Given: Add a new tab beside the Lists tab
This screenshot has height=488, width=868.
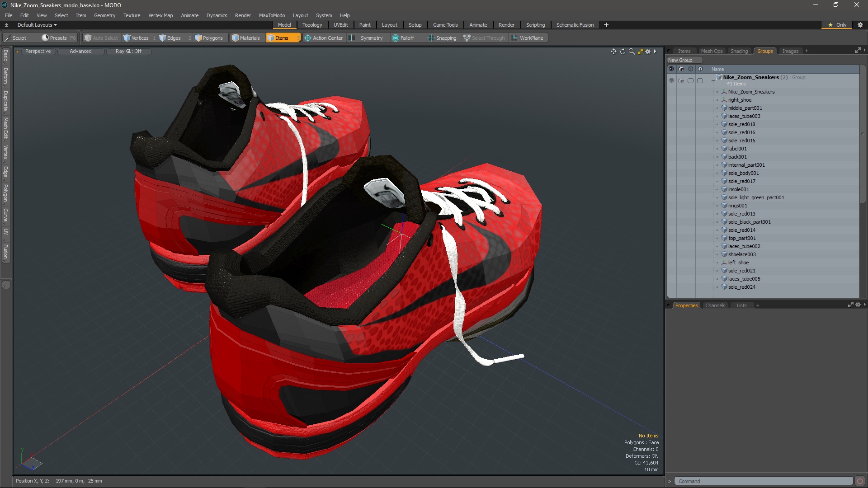Looking at the screenshot, I should 758,305.
